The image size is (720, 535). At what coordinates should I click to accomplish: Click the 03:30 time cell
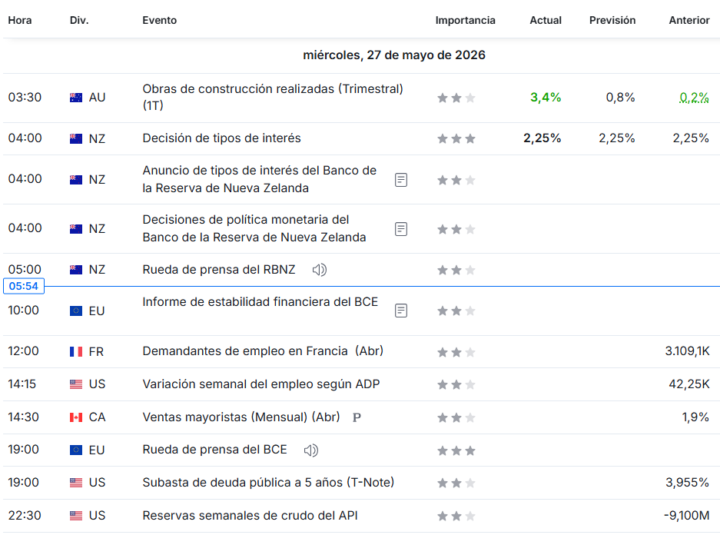click(x=25, y=97)
